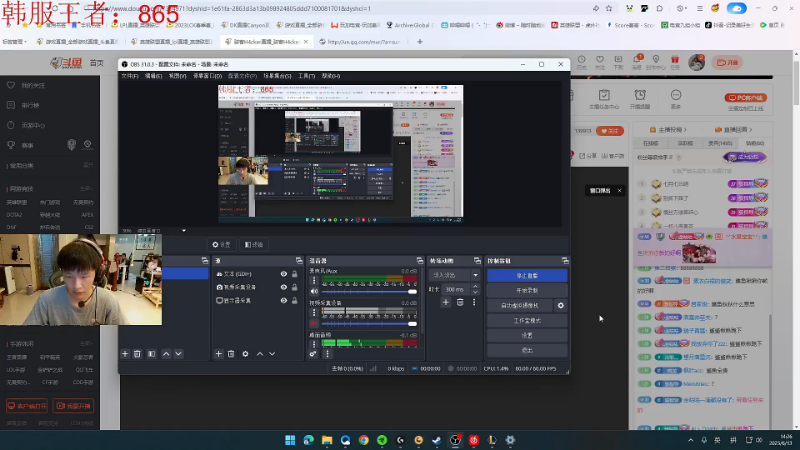Remove the transition with the trash icon
The width and height of the screenshot is (800, 450).
click(460, 303)
